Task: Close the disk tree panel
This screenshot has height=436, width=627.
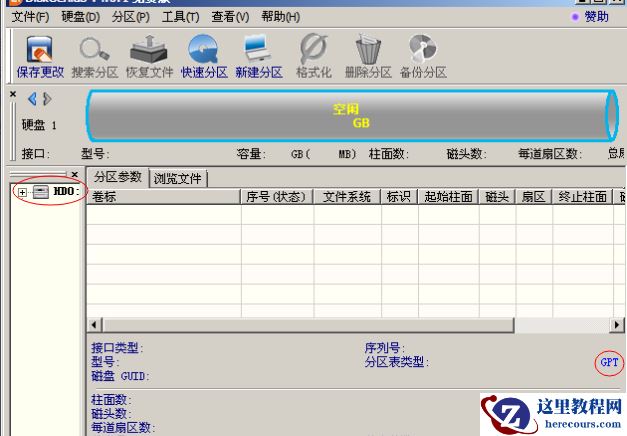Action: (x=74, y=174)
